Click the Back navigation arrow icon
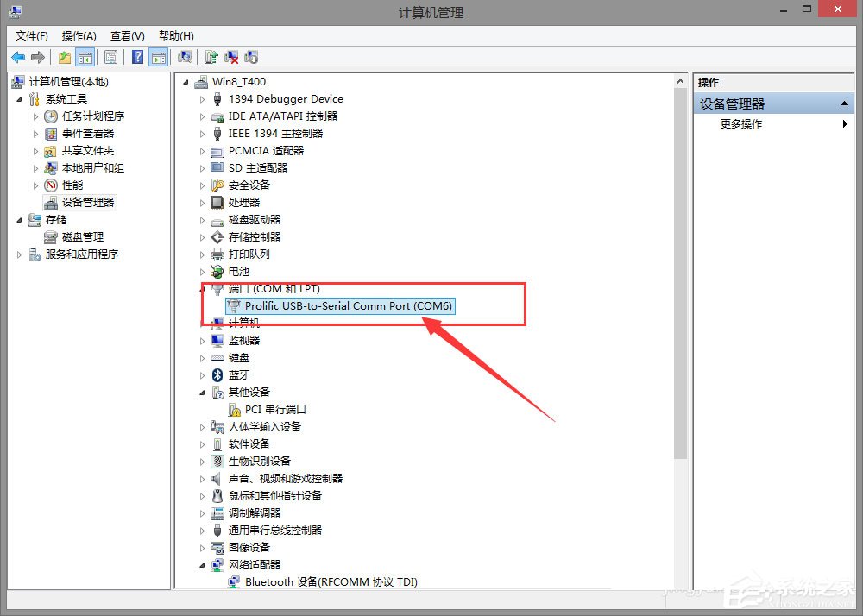Viewport: 863px width, 616px height. click(x=17, y=57)
